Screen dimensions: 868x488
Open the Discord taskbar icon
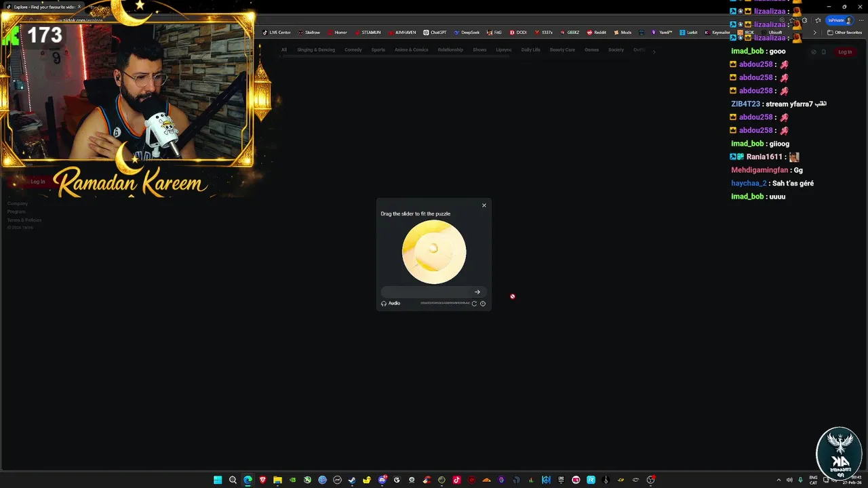[382, 480]
